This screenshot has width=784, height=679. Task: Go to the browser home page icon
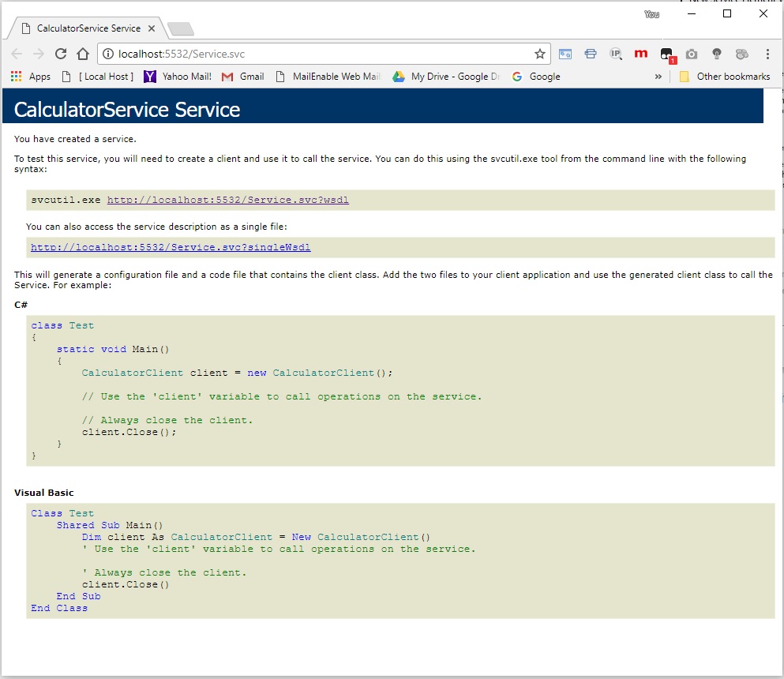click(x=83, y=54)
